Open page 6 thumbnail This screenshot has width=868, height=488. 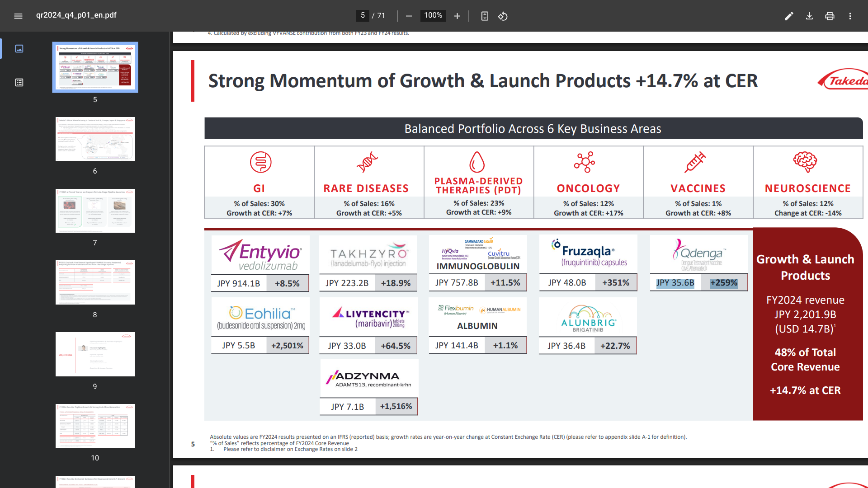(95, 139)
